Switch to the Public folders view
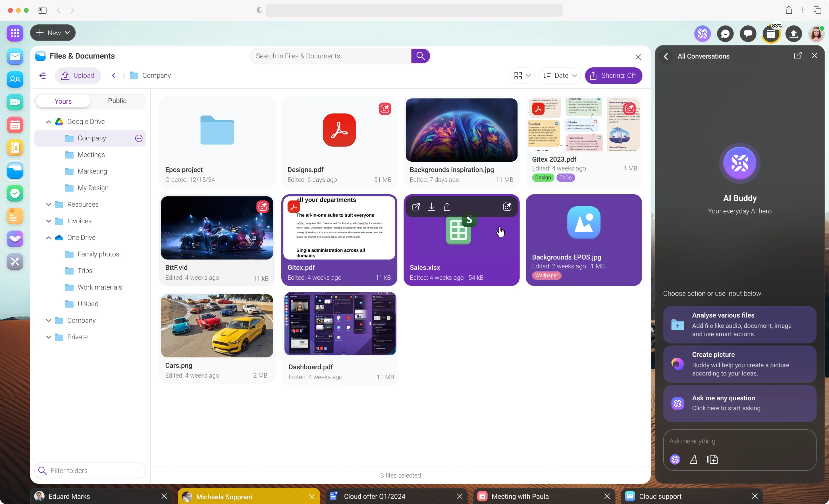Image resolution: width=829 pixels, height=504 pixels. pos(117,101)
